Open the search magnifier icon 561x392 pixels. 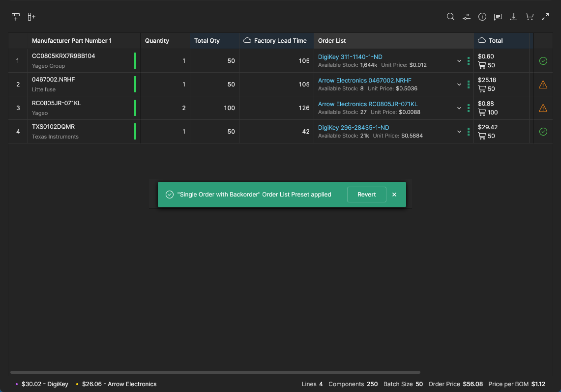click(450, 17)
